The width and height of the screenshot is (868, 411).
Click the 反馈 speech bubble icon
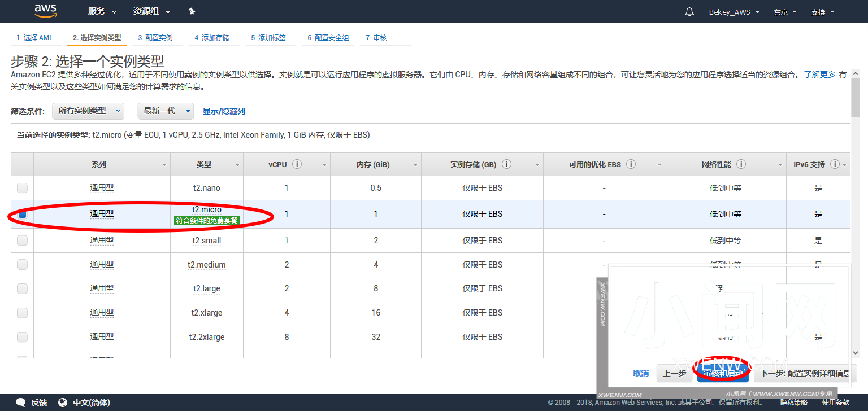click(21, 403)
